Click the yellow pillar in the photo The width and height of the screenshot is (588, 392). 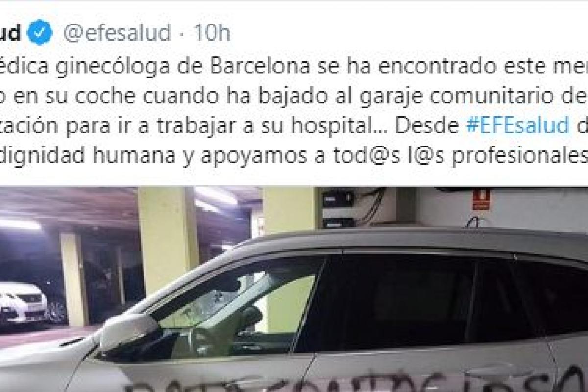point(167,240)
